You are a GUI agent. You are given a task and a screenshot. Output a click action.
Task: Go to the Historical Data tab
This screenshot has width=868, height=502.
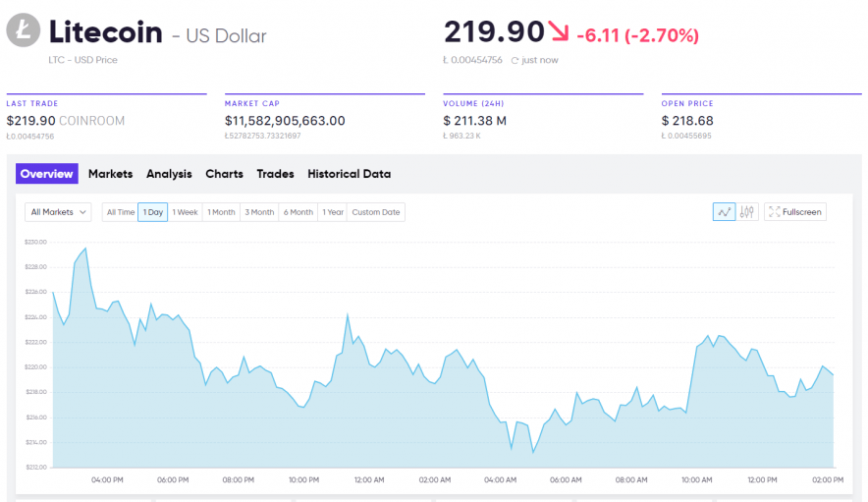point(349,174)
